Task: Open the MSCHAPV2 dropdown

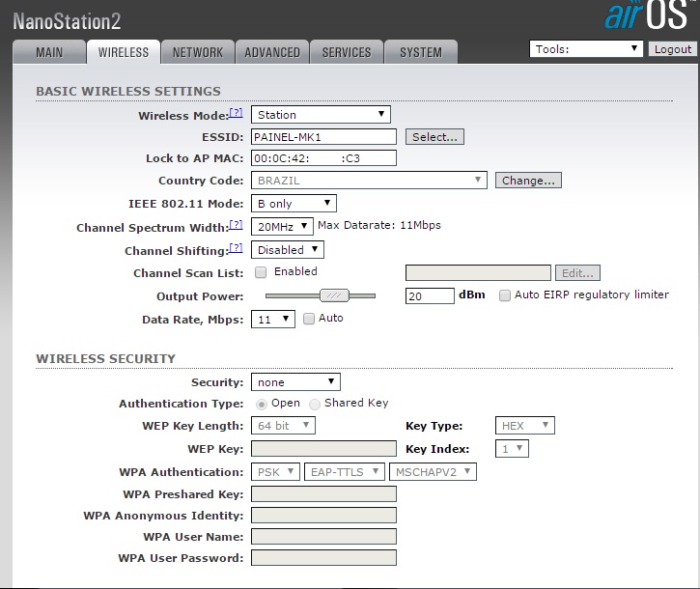Action: coord(433,471)
